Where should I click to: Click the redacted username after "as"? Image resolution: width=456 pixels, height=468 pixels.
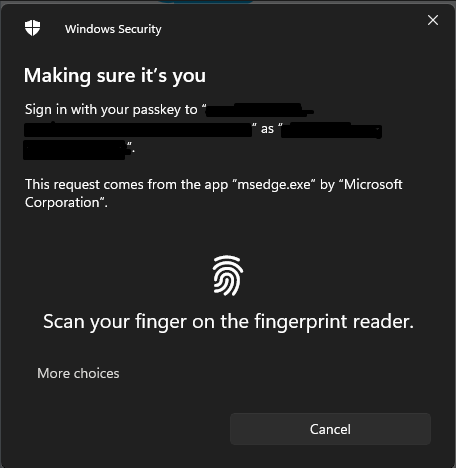[x=332, y=130]
